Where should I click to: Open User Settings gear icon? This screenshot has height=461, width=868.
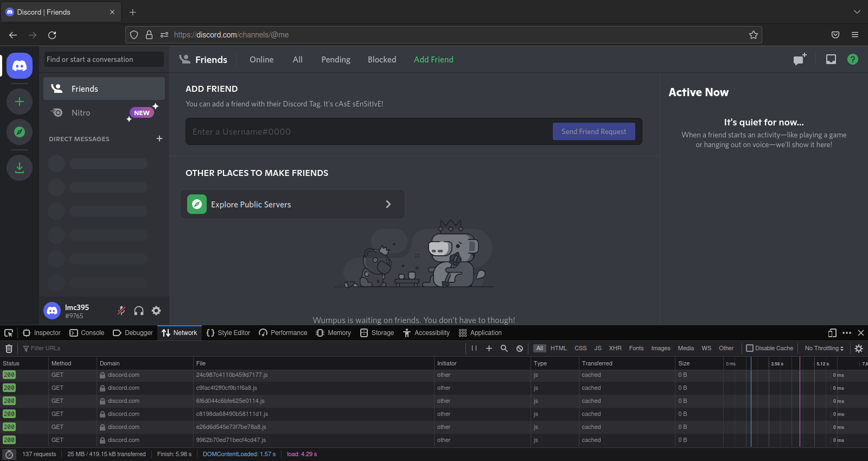[156, 311]
